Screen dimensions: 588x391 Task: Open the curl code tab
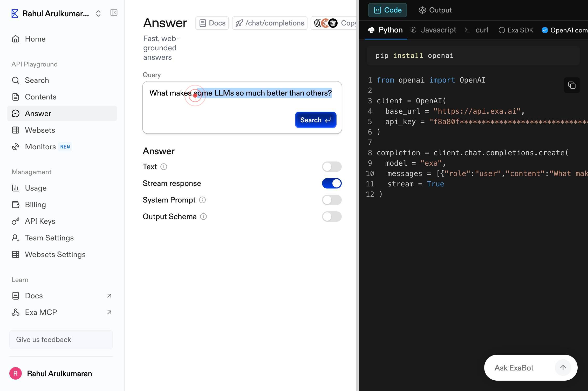[x=476, y=30]
